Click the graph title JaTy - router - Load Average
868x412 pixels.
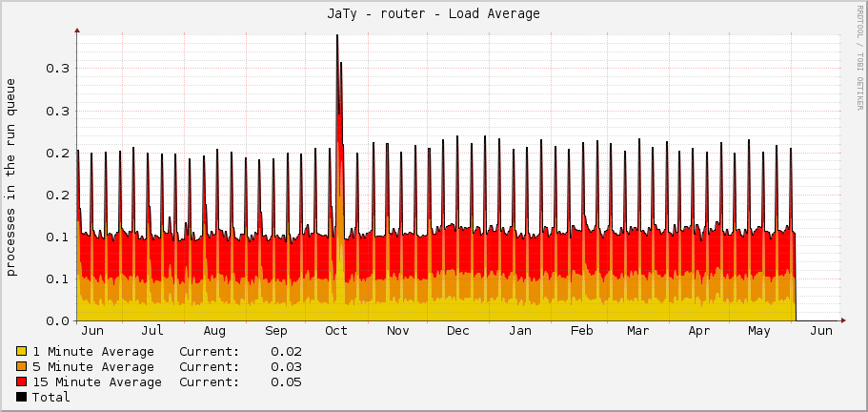tap(434, 14)
